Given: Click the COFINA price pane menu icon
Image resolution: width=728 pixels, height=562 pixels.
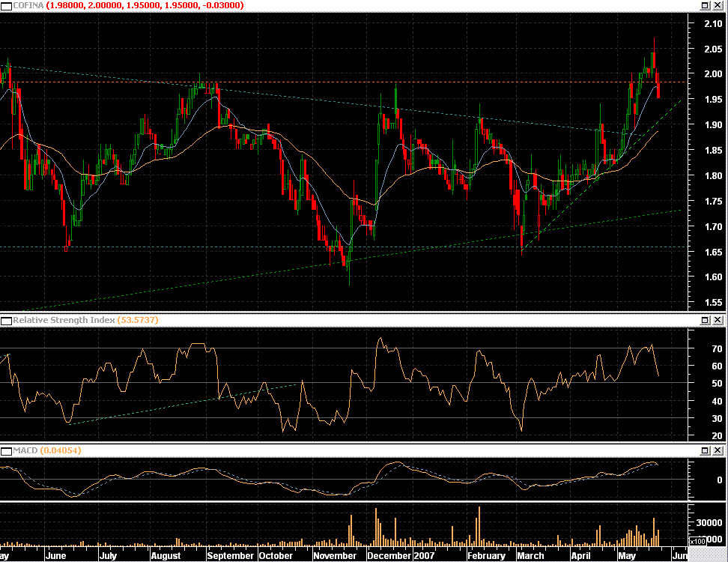Looking at the screenshot, I should tap(6, 5).
